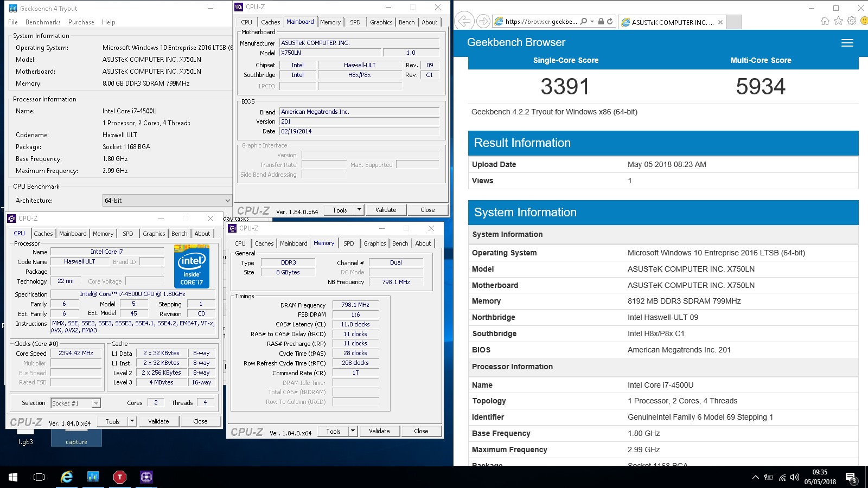Refresh the Geekbench browser page
Screen dimensions: 868x488
click(610, 22)
